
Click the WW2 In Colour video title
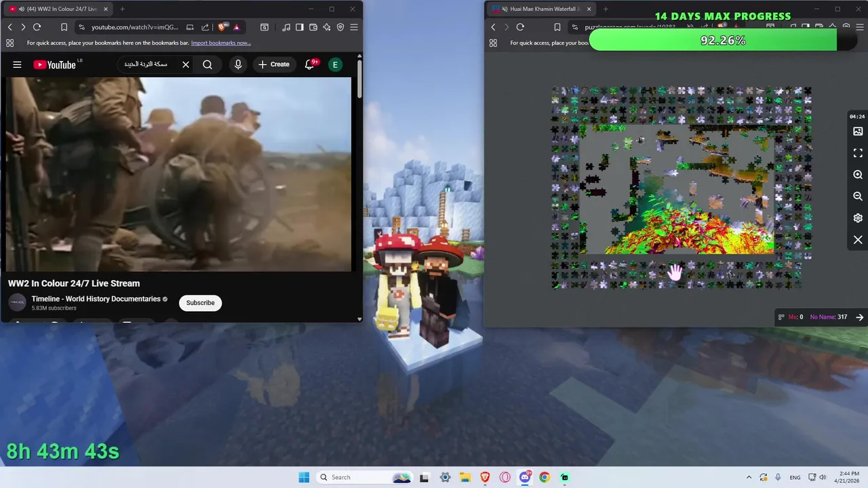point(74,283)
